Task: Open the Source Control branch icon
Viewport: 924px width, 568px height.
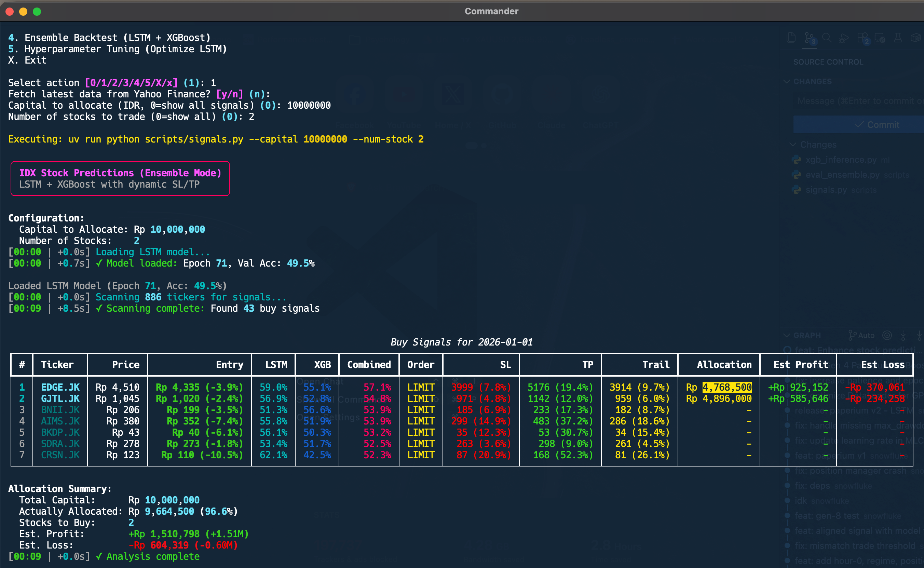Action: click(810, 38)
